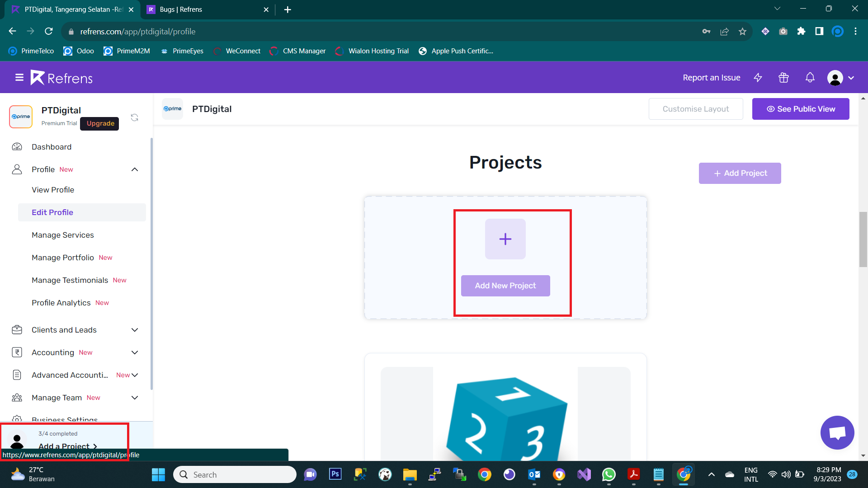Open the notifications bell

coord(810,78)
